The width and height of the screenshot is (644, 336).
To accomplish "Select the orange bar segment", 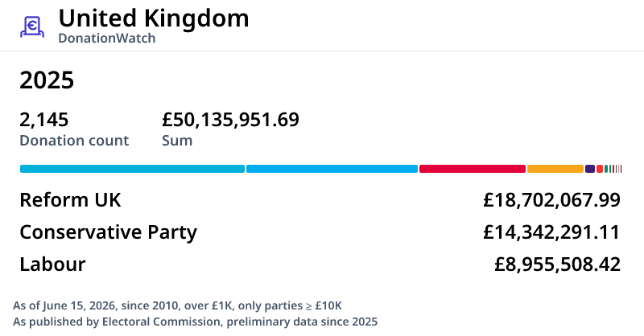I will [x=555, y=169].
